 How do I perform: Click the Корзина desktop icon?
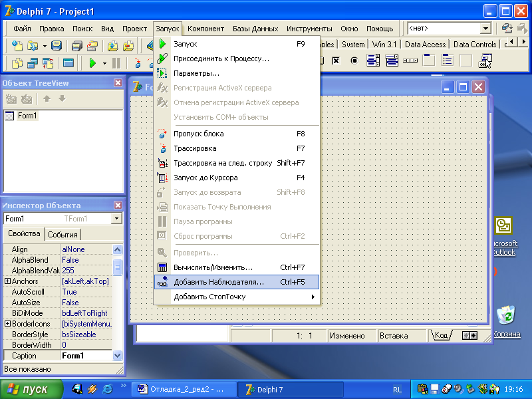(x=506, y=321)
